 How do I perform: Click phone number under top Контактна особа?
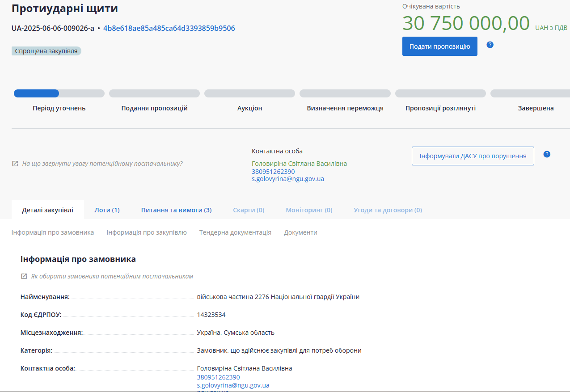pyautogui.click(x=273, y=172)
